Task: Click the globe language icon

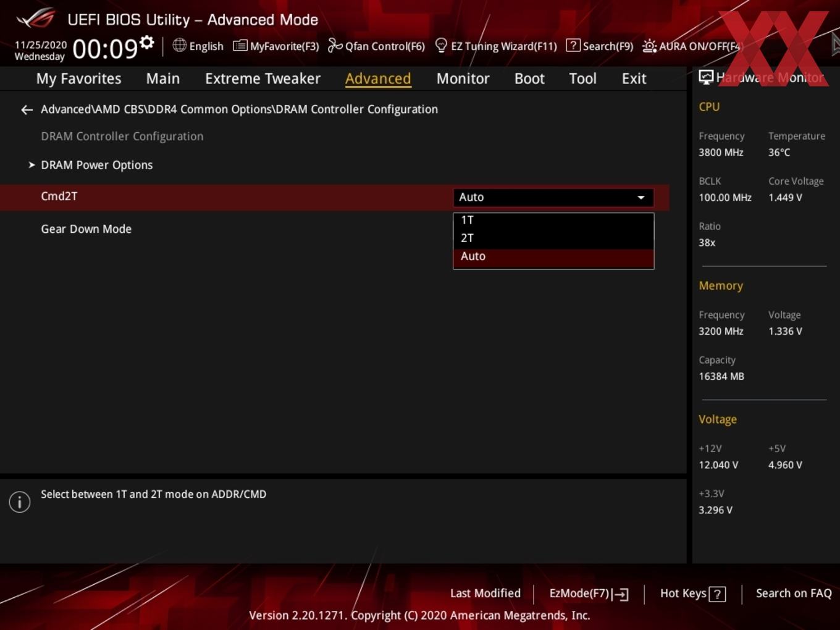Action: pyautogui.click(x=179, y=45)
